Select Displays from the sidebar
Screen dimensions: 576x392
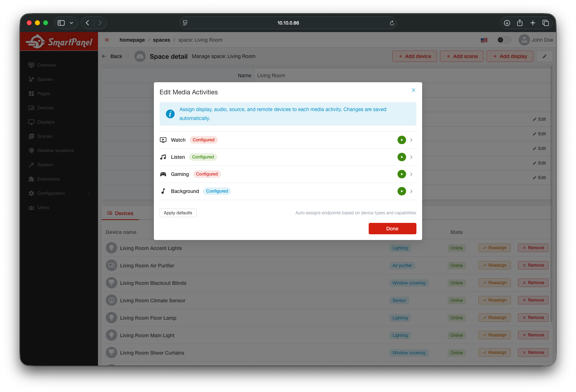46,122
